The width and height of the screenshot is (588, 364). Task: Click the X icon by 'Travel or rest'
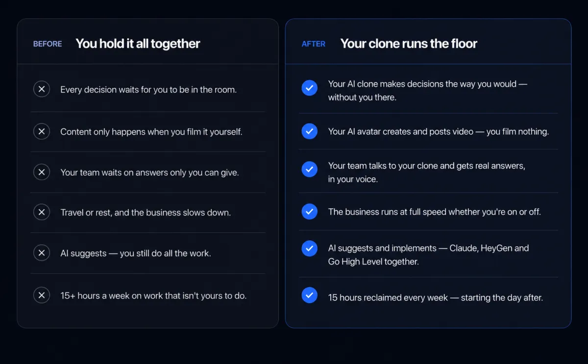click(42, 212)
